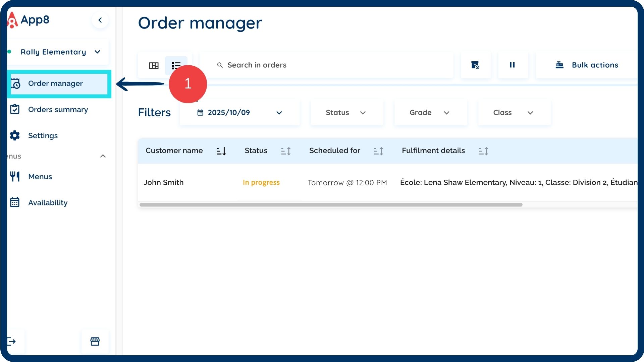Click the storefront icon at sidebar bottom
644x362 pixels.
[95, 342]
